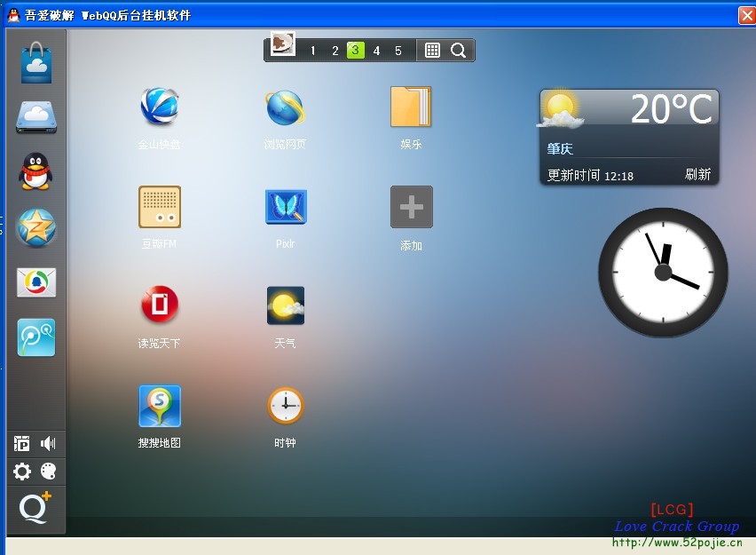
Task: Select desktop page 3
Action: click(355, 51)
